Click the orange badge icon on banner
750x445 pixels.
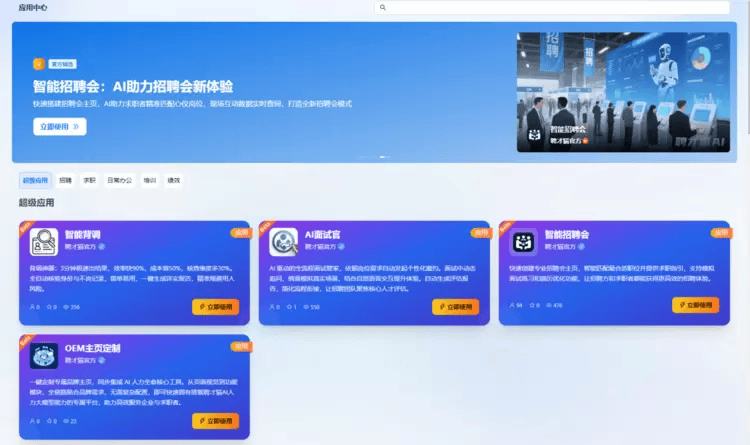(x=39, y=64)
